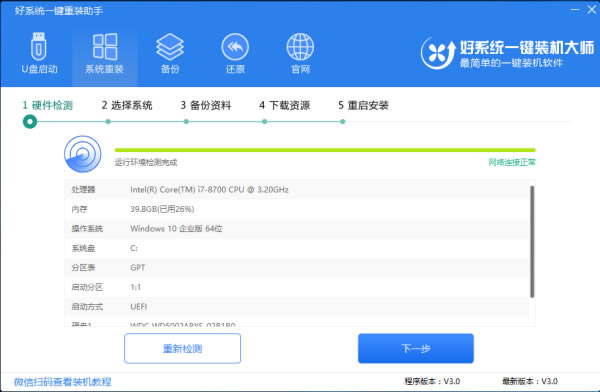This screenshot has width=600, height=392.
Task: Open the U盘启动 USB boot icon
Action: (39, 47)
